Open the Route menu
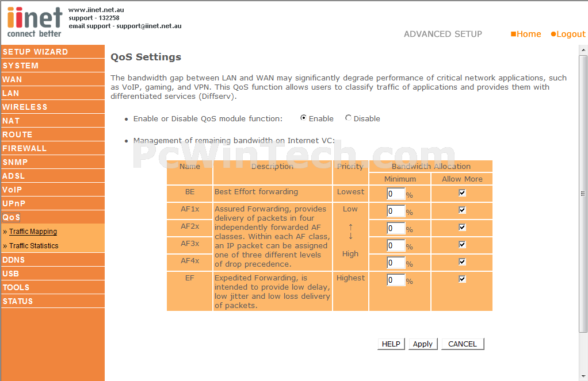The width and height of the screenshot is (588, 381). click(52, 134)
